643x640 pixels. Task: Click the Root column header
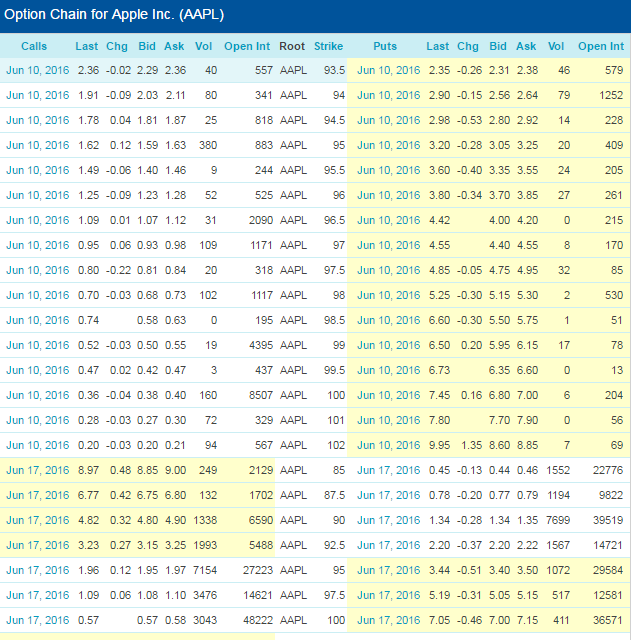coord(293,46)
